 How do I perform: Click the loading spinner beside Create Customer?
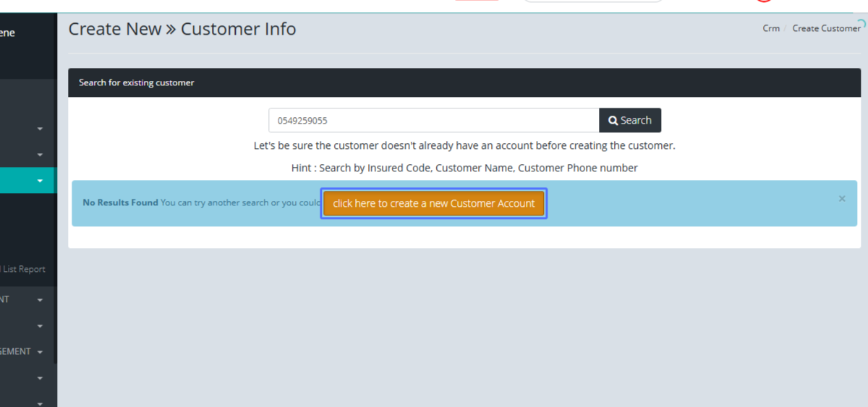click(861, 23)
